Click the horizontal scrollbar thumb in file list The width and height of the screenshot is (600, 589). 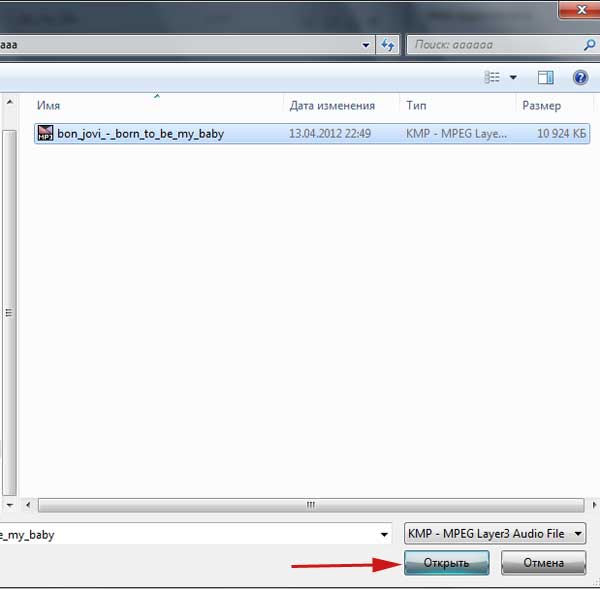311,505
